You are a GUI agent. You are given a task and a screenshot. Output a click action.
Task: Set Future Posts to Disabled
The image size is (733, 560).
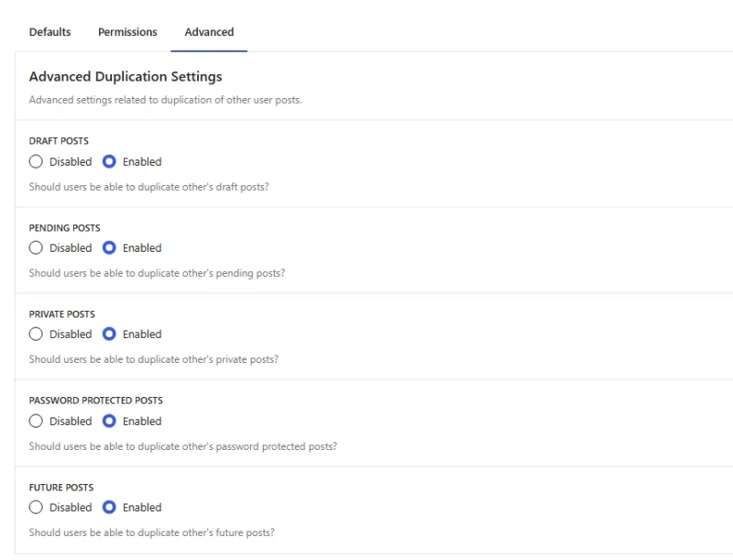click(x=37, y=508)
